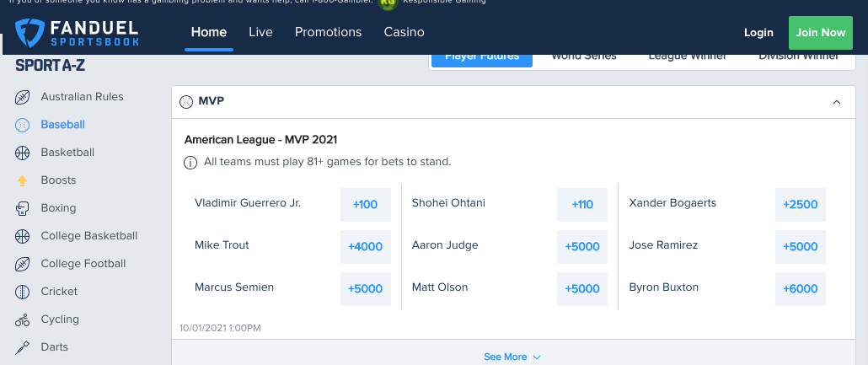Select the Basketball sidebar icon
Screen dimensions: 868x365
click(22, 153)
